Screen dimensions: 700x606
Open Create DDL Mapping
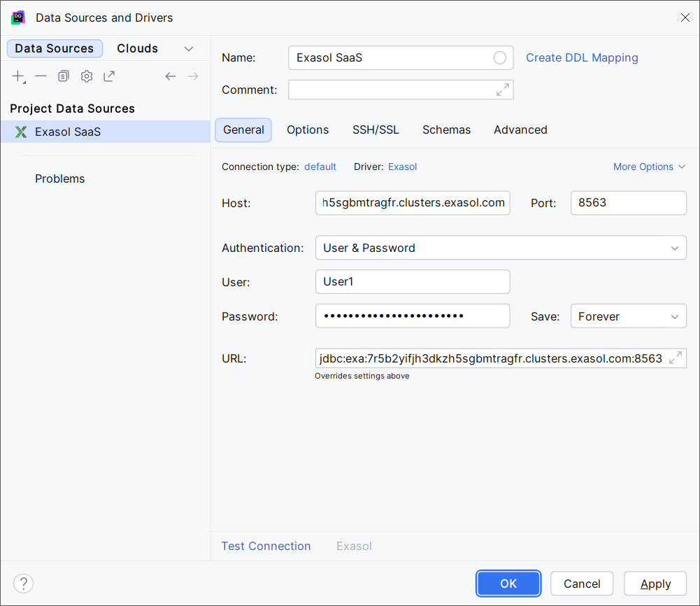coord(582,57)
